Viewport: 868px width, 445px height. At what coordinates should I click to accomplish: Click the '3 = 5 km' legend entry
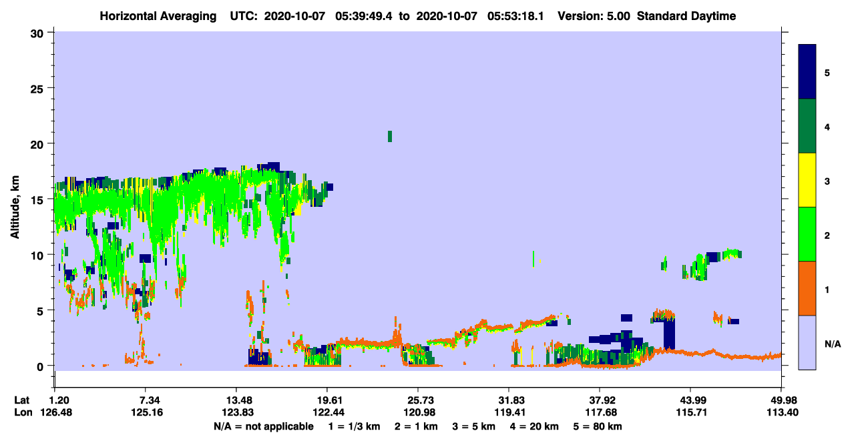point(473,426)
